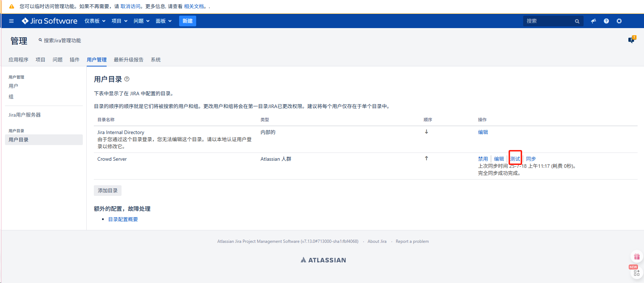Open the help question mark icon
644x283 pixels.
click(x=606, y=21)
